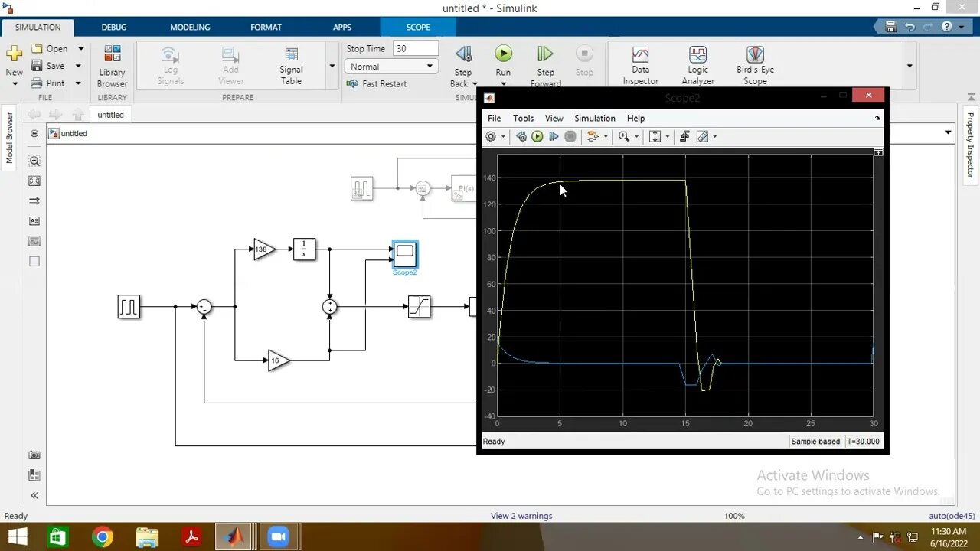Switch to the APPS tab
980x551 pixels.
(x=341, y=27)
